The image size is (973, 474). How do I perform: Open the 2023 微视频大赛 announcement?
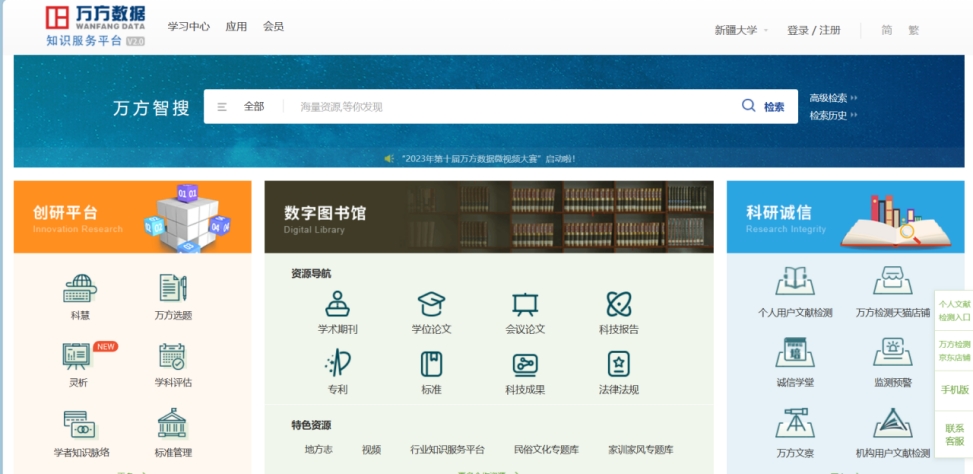click(x=488, y=159)
